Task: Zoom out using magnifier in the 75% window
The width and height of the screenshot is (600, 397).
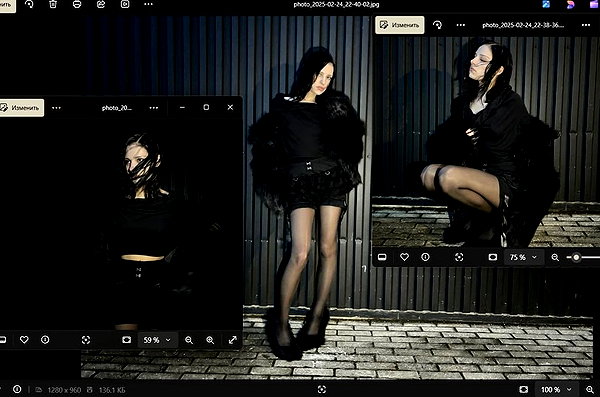Action: 555,257
